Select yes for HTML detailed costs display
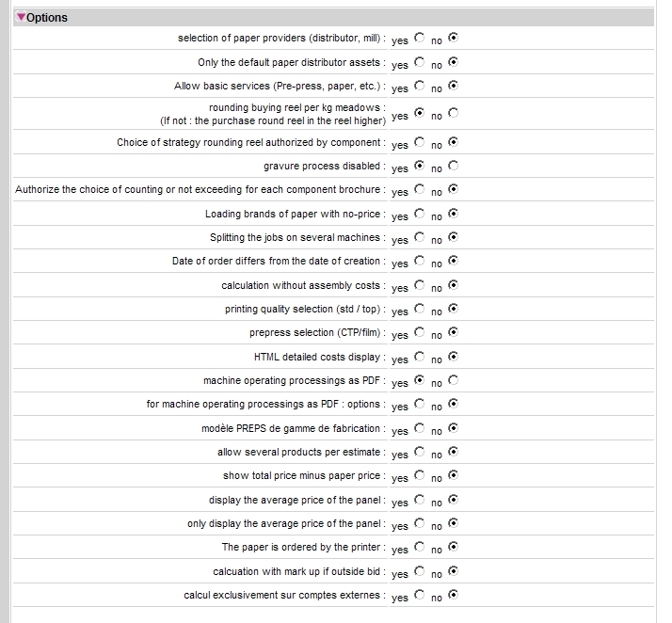 click(x=420, y=357)
